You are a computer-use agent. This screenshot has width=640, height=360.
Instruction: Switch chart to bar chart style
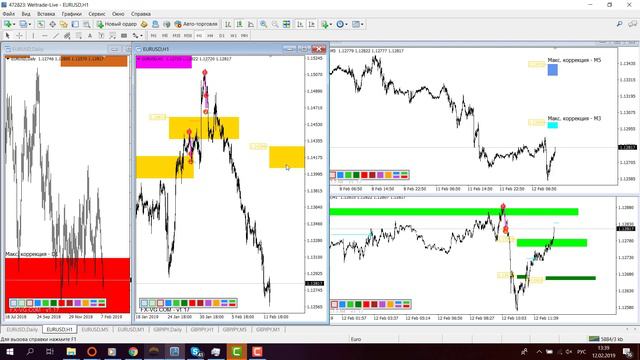click(227, 24)
